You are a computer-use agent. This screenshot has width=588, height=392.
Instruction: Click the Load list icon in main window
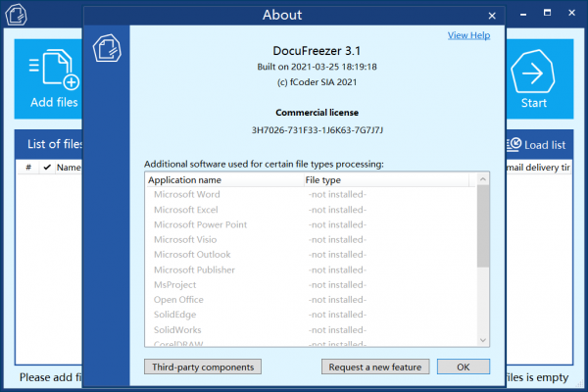tap(514, 144)
